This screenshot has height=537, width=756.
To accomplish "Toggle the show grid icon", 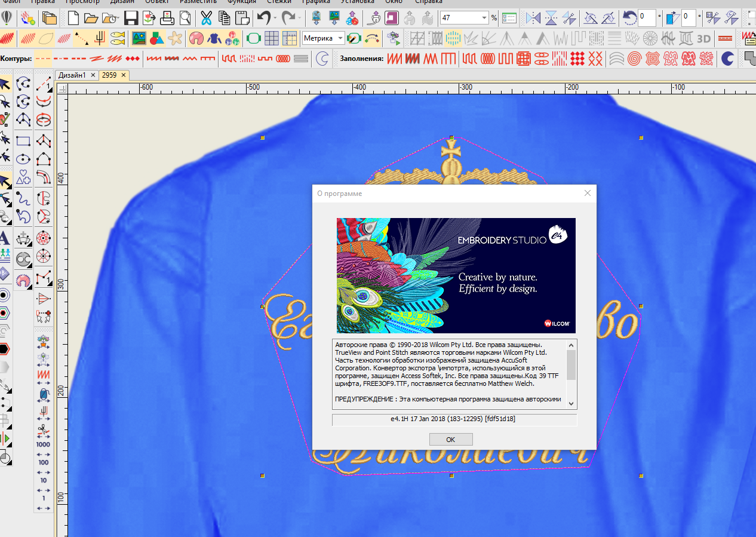I will click(272, 39).
